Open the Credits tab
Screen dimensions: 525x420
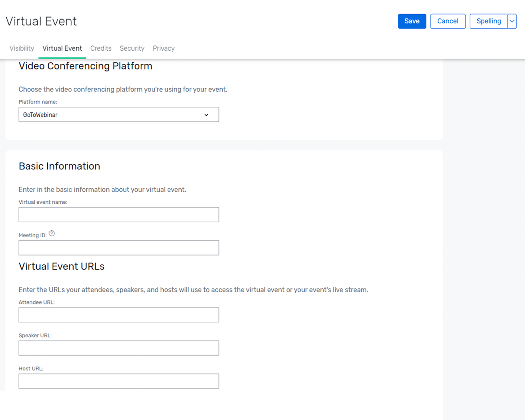(101, 48)
